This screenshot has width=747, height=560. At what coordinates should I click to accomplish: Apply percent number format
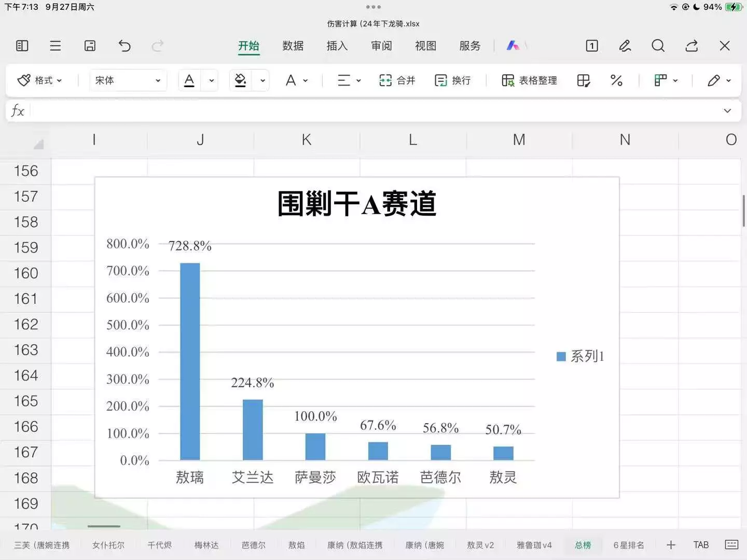[616, 80]
